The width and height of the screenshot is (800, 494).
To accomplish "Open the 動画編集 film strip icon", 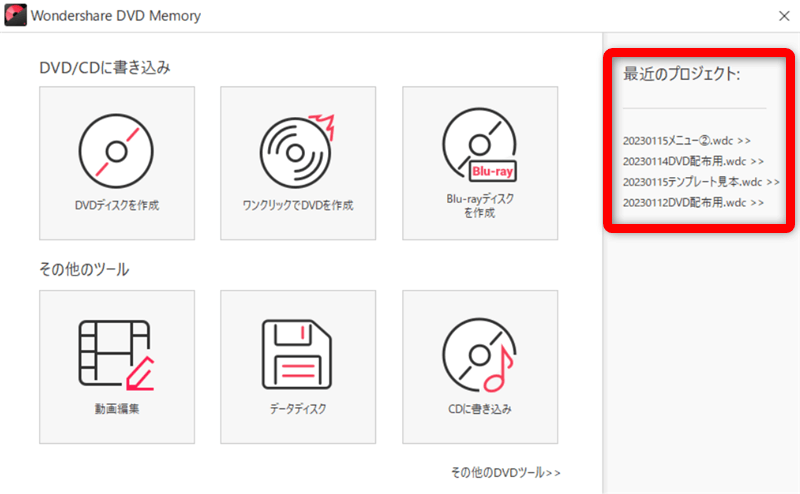I will coord(116,355).
